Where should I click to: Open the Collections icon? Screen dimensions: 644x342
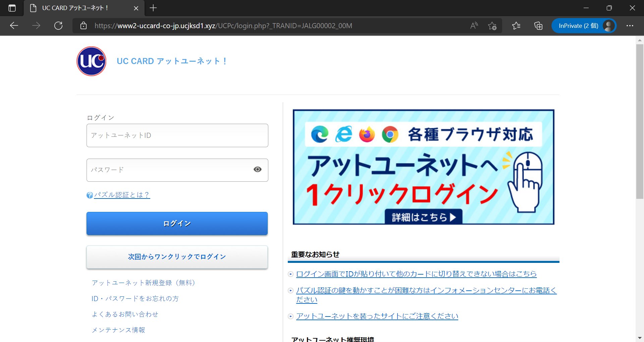coord(538,26)
